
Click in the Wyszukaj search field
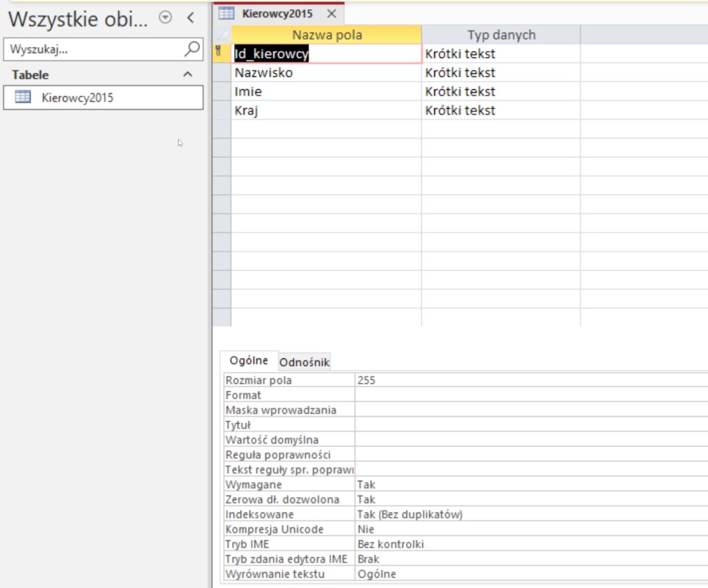pos(93,49)
